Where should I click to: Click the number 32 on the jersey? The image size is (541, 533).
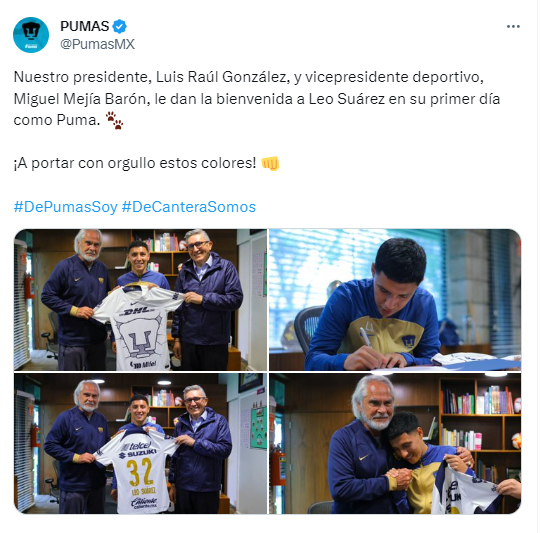pyautogui.click(x=139, y=472)
